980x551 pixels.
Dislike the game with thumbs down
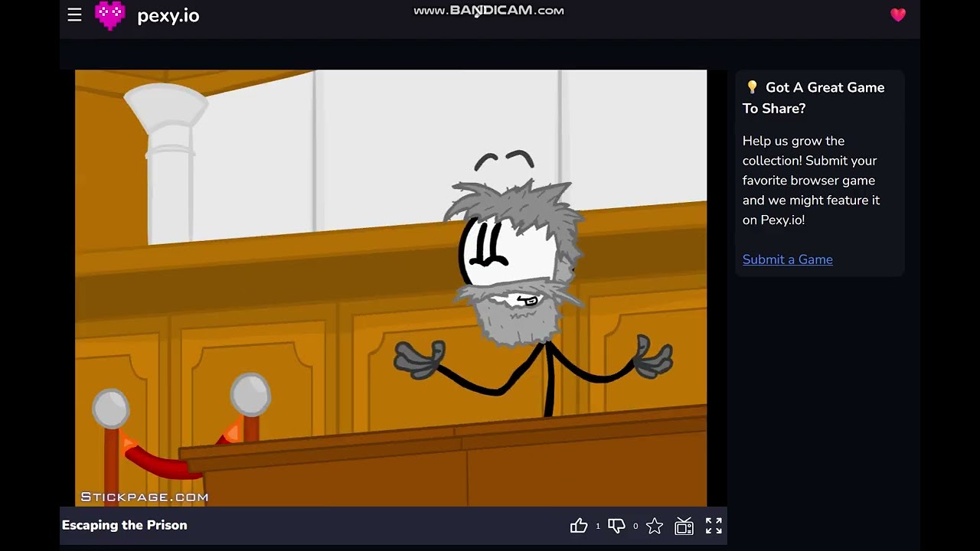click(616, 526)
